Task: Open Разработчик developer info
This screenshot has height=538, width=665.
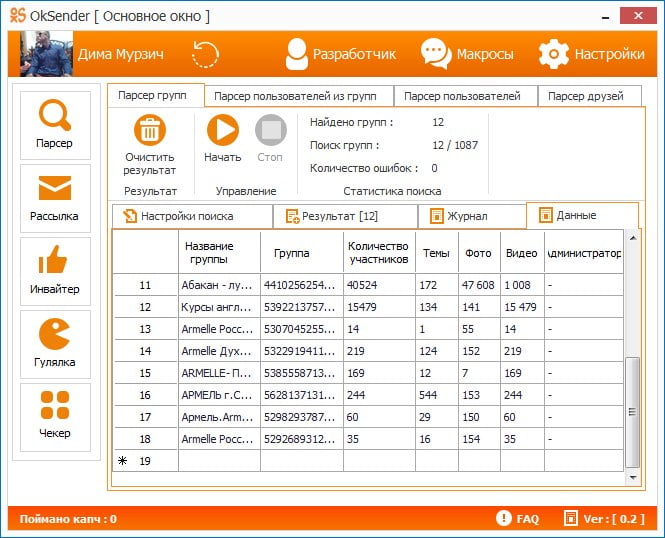Action: pos(341,54)
